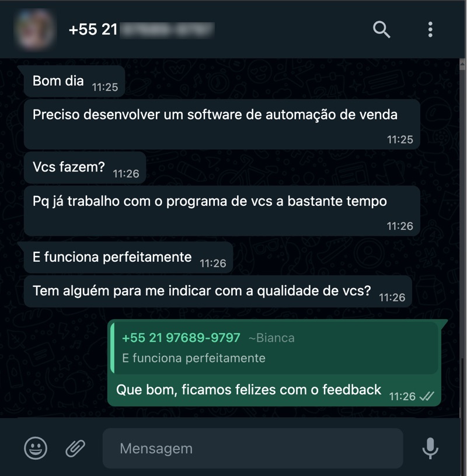467x476 pixels.
Task: Open the emoji picker smiley icon
Action: tap(36, 448)
